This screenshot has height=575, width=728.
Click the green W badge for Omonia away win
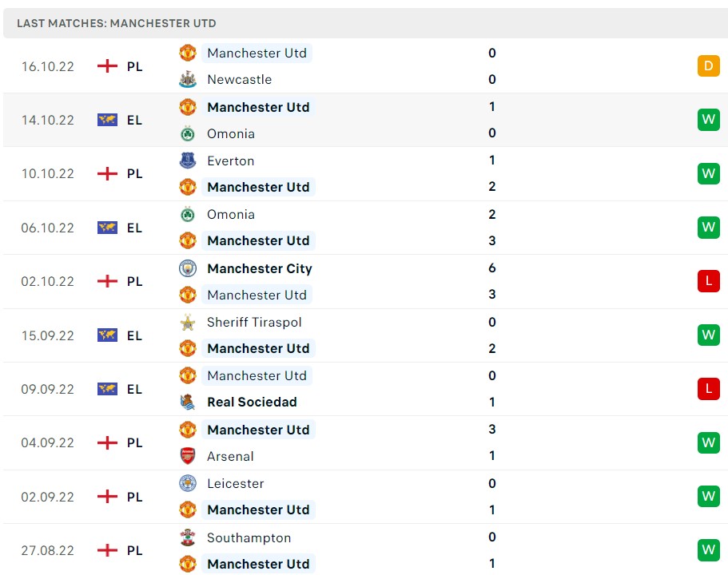708,228
